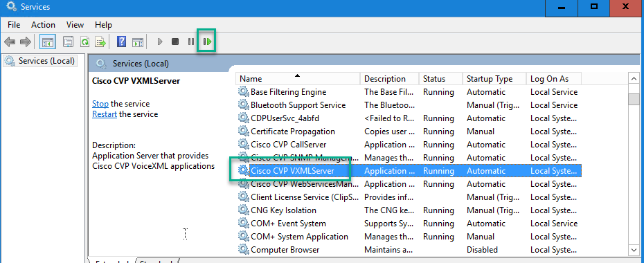Viewport: 644px width, 263px height.
Task: Select COM+ System Application service
Action: (299, 236)
